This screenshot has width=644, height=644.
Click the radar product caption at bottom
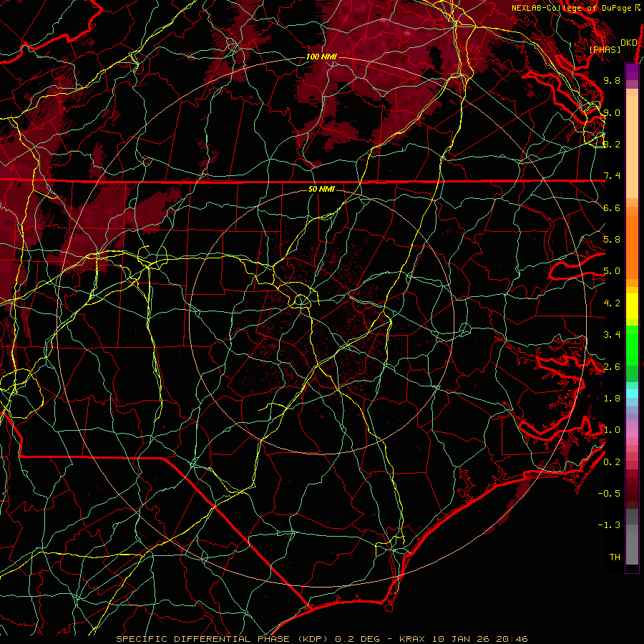click(321, 639)
